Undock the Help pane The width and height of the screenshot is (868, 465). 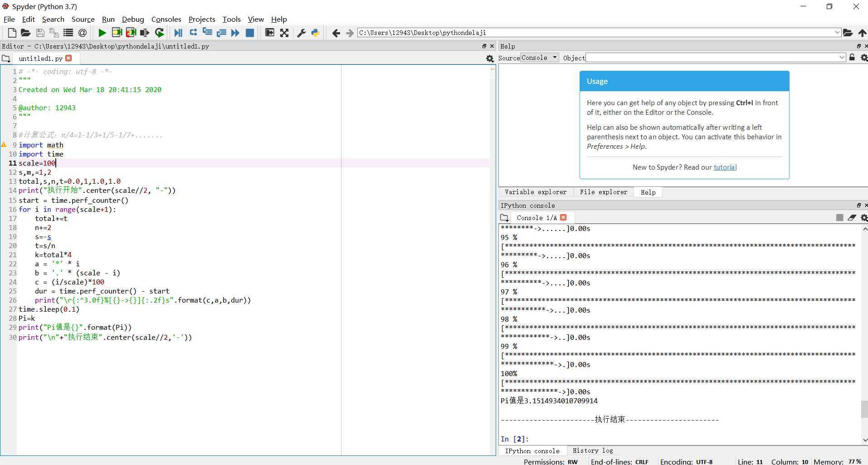(858, 46)
